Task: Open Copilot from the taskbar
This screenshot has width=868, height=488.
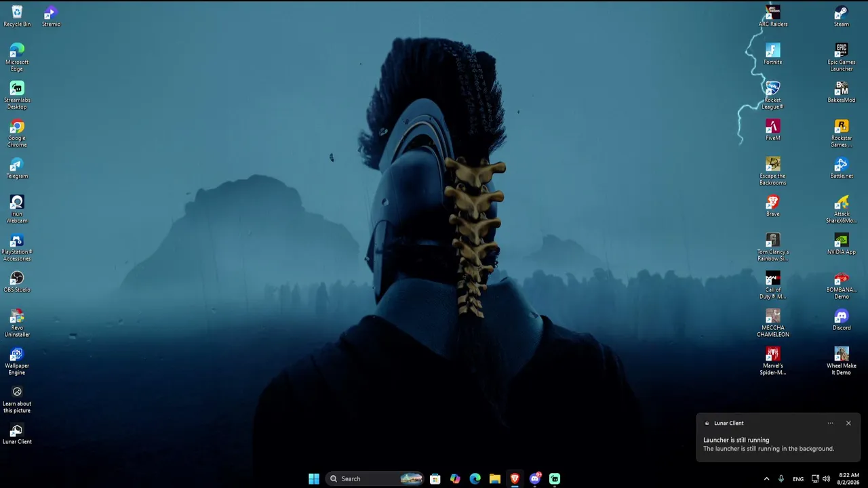Action: tap(455, 479)
